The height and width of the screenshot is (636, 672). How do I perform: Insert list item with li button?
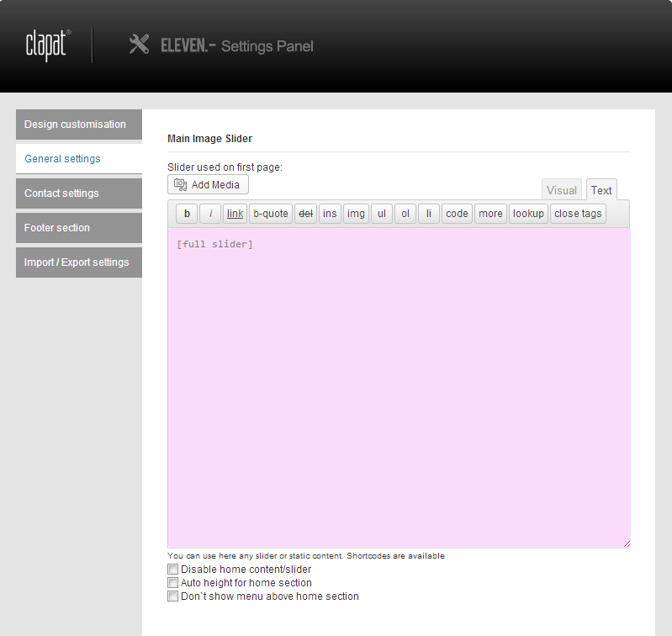[429, 214]
